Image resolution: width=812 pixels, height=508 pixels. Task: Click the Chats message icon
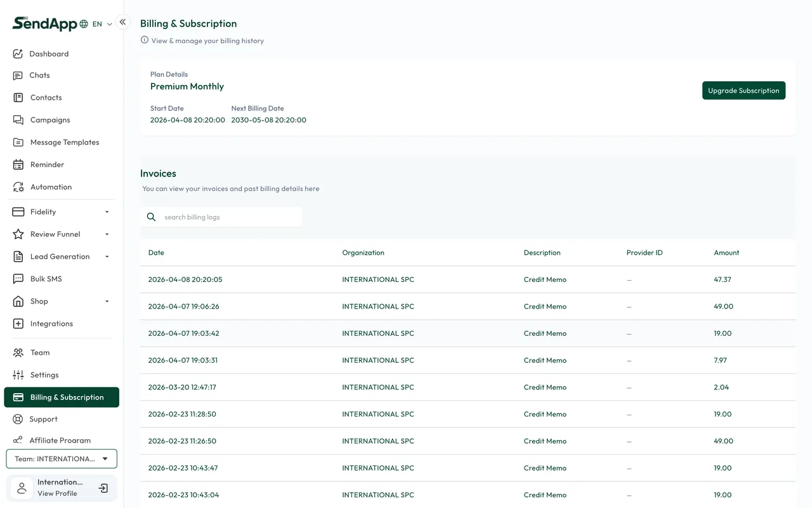coord(18,76)
